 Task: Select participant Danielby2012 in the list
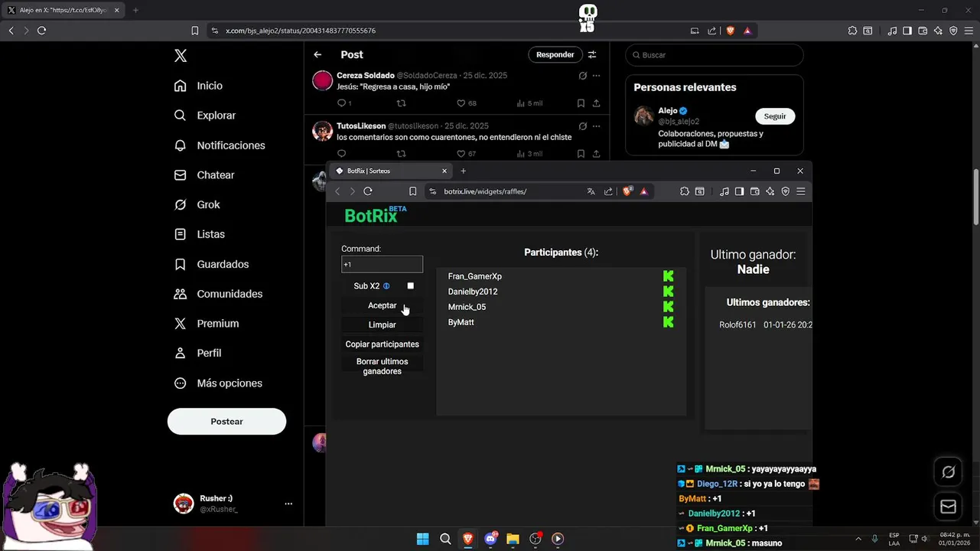[473, 292]
